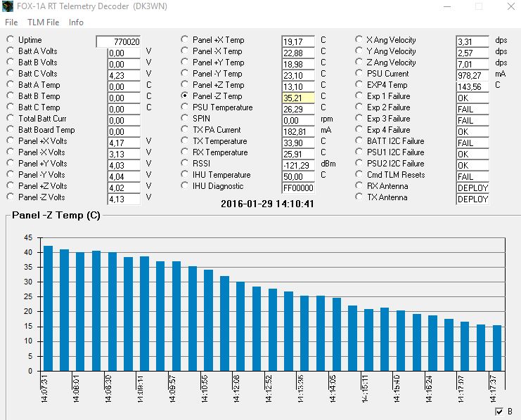Select the Batt A Temp radio button
This screenshot has height=420, width=521.
pyautogui.click(x=11, y=85)
